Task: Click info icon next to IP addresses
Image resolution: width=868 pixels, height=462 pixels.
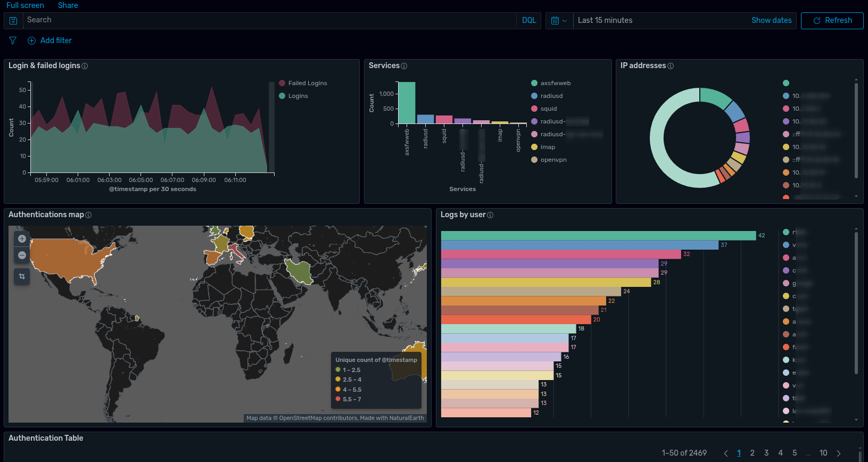Action: click(x=671, y=66)
